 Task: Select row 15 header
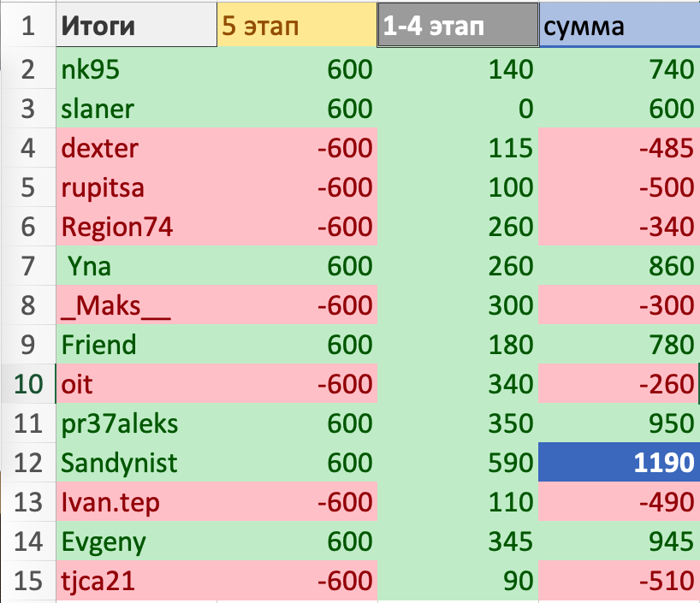pyautogui.click(x=27, y=581)
